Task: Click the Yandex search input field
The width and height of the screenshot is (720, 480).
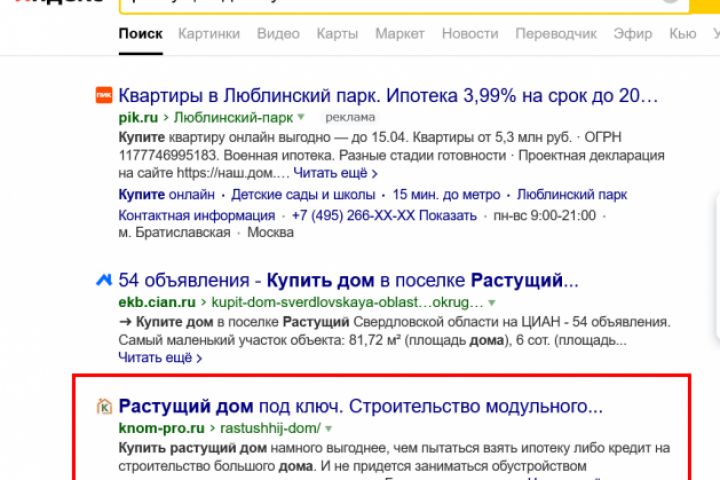Action: [x=404, y=6]
